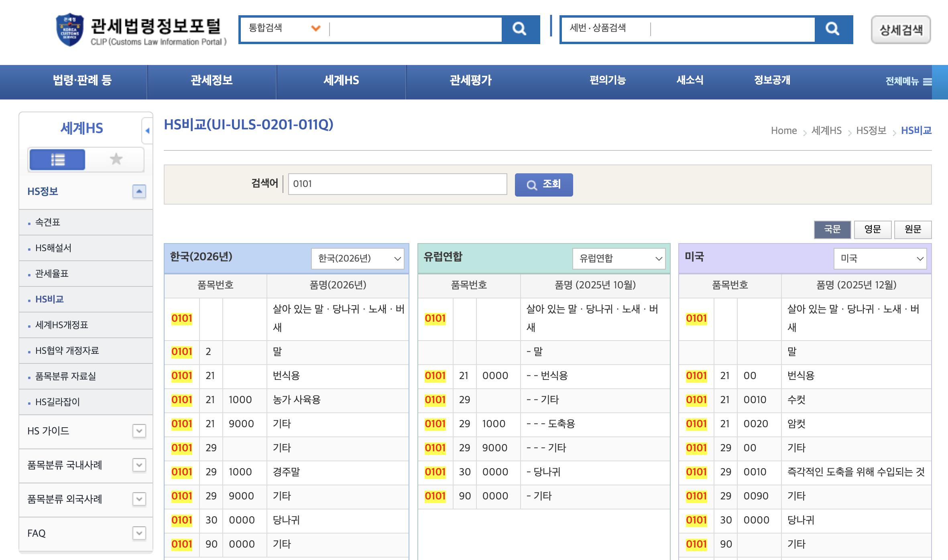This screenshot has width=948, height=560.
Task: Click the 조회 search button
Action: pos(544,185)
